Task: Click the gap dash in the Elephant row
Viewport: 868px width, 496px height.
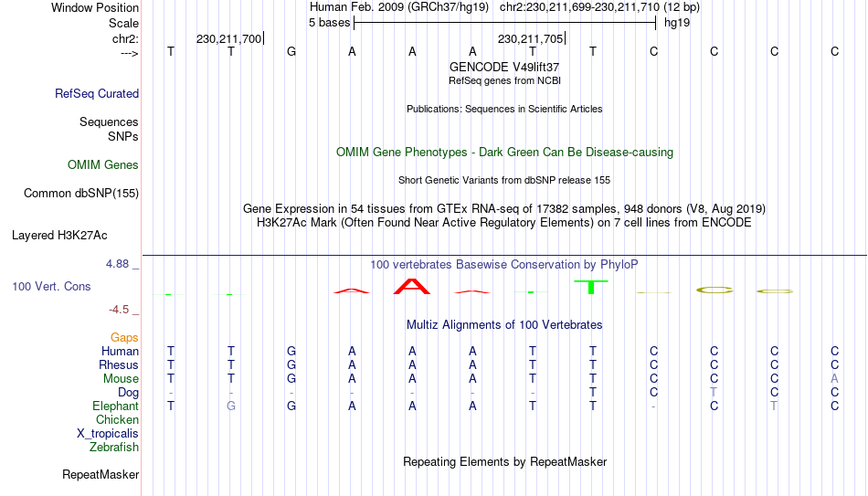Action: pyautogui.click(x=653, y=406)
